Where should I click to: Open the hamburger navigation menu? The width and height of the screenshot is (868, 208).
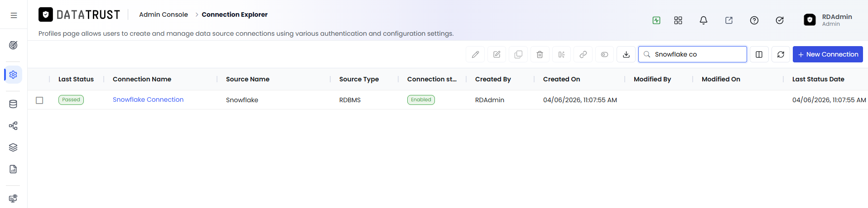[x=14, y=15]
